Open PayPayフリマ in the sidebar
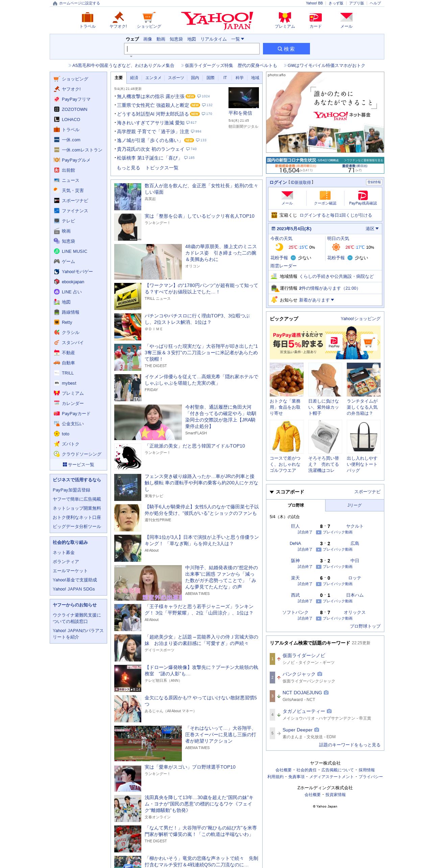 pos(76,99)
